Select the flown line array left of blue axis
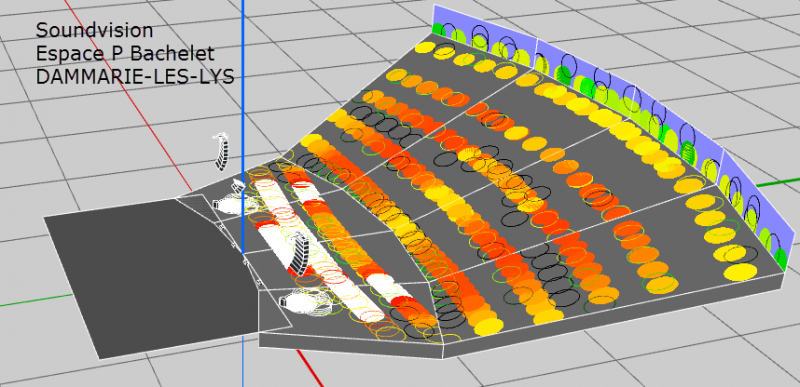Screen dimensions: 800x387 [x=222, y=151]
